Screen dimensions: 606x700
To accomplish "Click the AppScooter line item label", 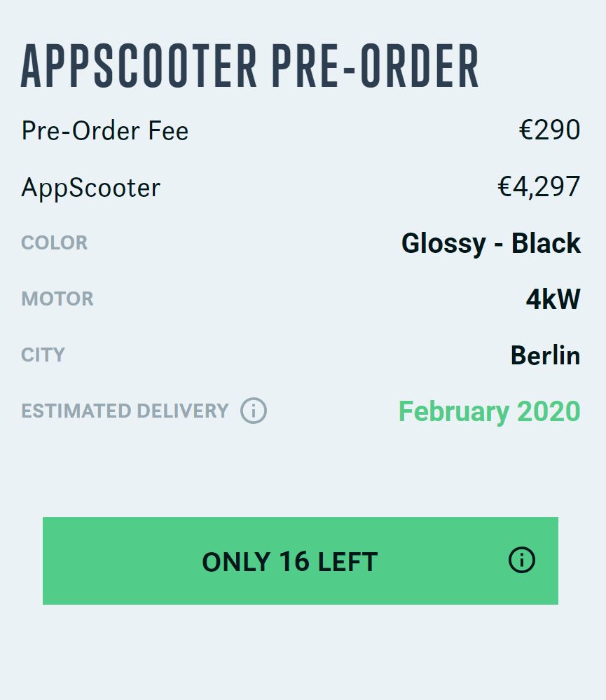I will [90, 188].
